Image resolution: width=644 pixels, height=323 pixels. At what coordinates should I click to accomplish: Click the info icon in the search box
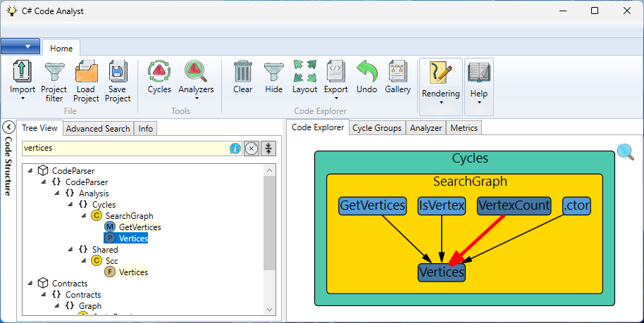pyautogui.click(x=235, y=148)
